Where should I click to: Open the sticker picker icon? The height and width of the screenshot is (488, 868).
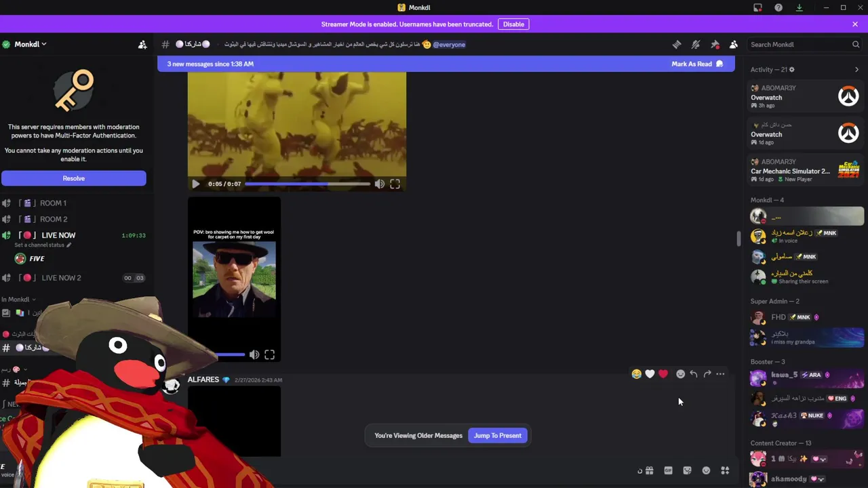(687, 470)
